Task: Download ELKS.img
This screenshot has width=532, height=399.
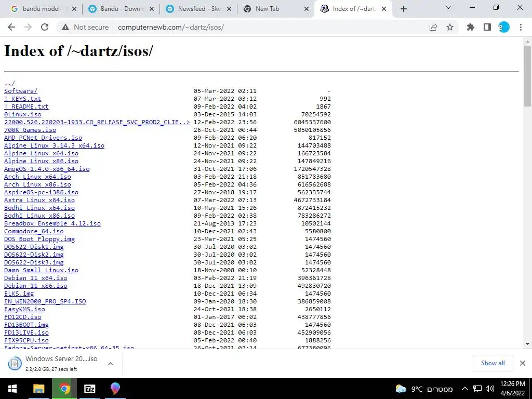Action: click(x=19, y=294)
